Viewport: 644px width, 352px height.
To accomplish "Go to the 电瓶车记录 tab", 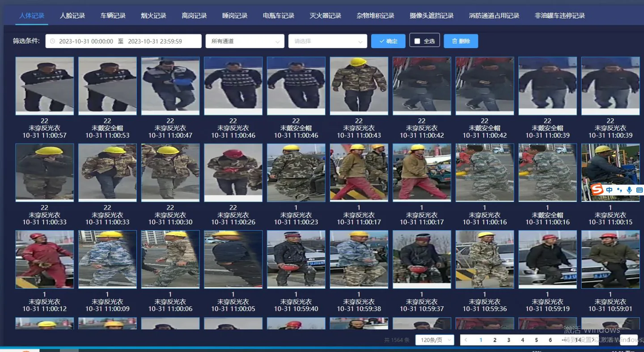I will [x=279, y=16].
